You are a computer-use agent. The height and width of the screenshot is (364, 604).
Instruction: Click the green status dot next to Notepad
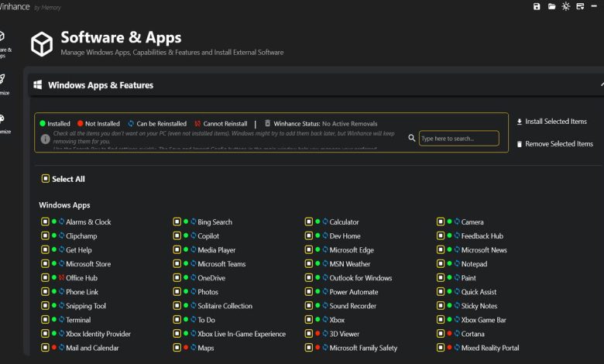tap(449, 263)
